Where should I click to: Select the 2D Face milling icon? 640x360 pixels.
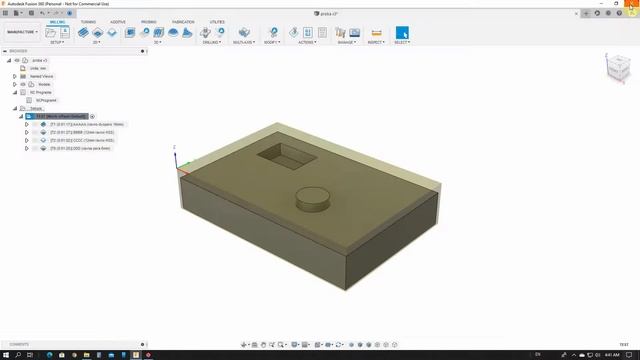pos(83,33)
